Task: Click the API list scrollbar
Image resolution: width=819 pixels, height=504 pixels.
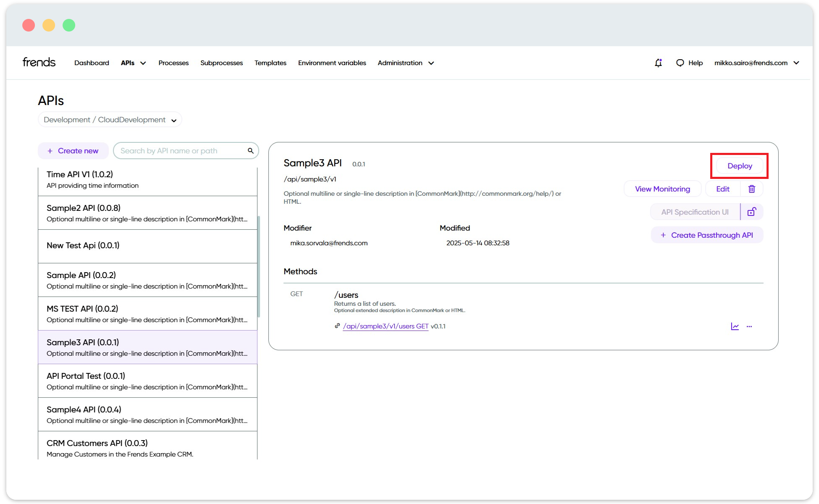Action: pos(259,267)
